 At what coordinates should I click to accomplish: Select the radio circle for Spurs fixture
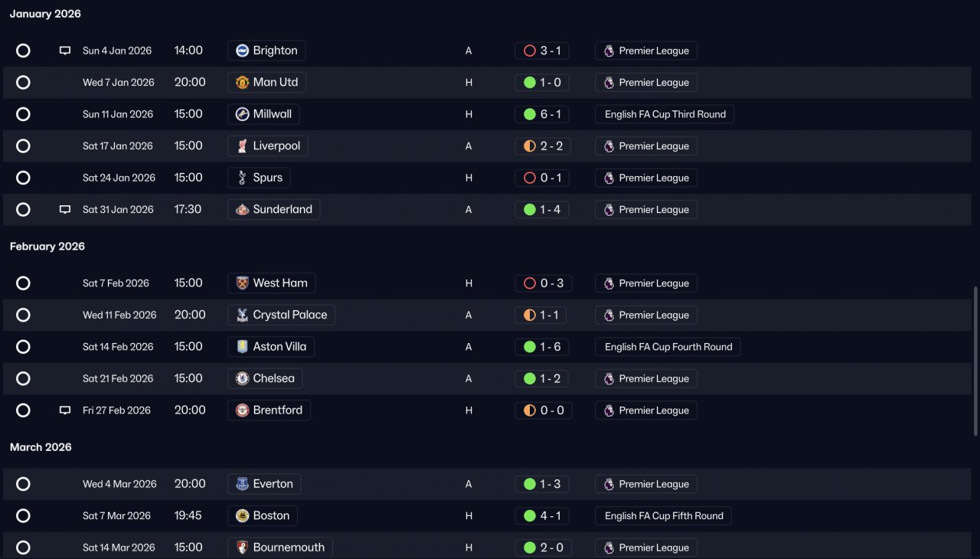(x=23, y=178)
